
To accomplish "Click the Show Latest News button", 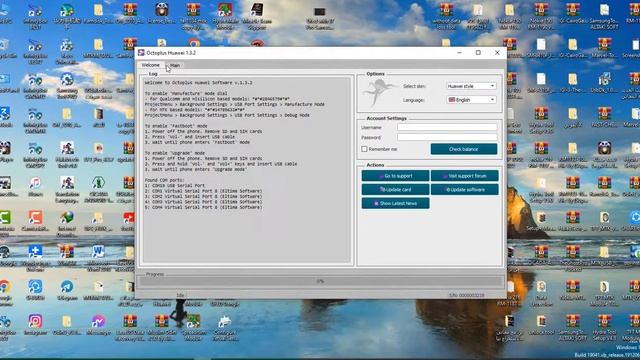I will (x=395, y=203).
